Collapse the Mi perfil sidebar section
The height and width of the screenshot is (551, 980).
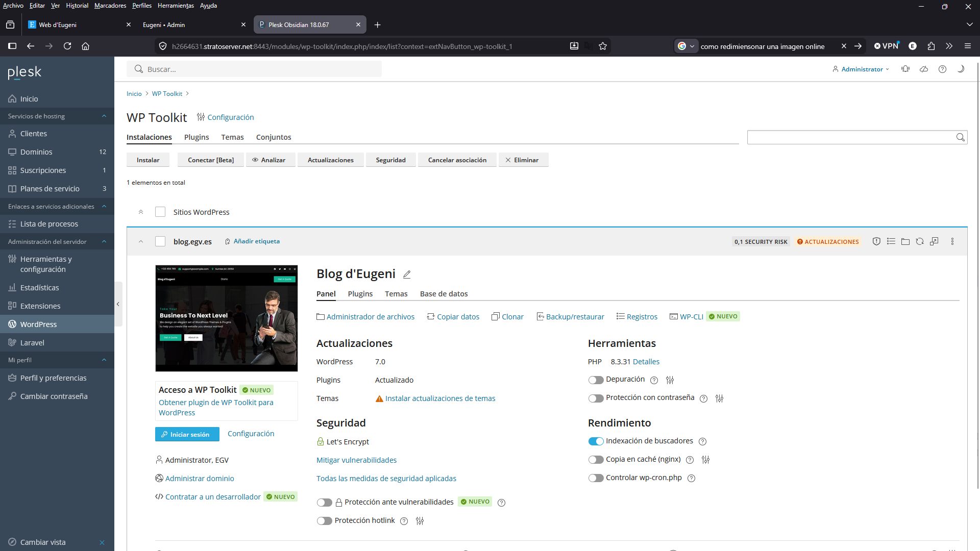pos(104,360)
